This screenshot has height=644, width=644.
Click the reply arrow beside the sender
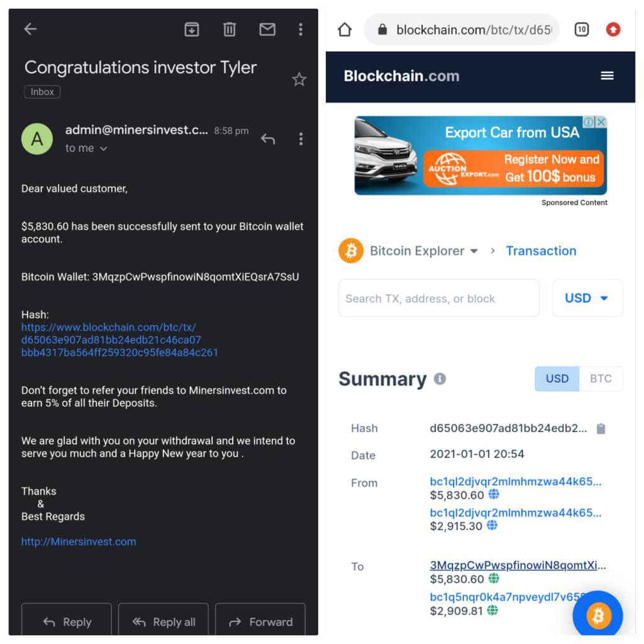coord(268,139)
